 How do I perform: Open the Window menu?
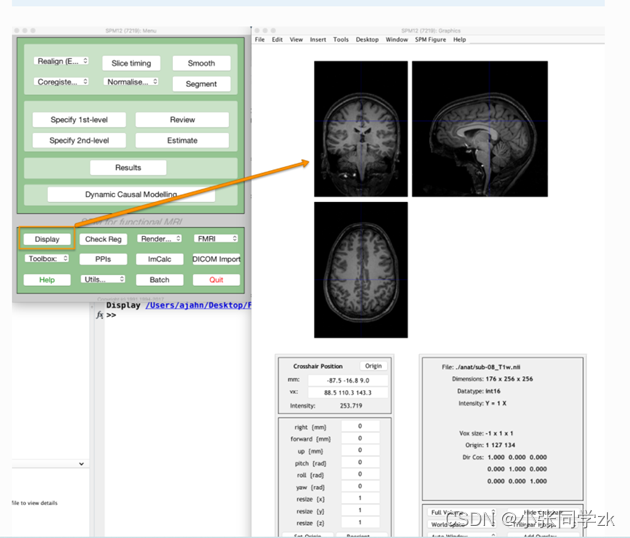(397, 39)
